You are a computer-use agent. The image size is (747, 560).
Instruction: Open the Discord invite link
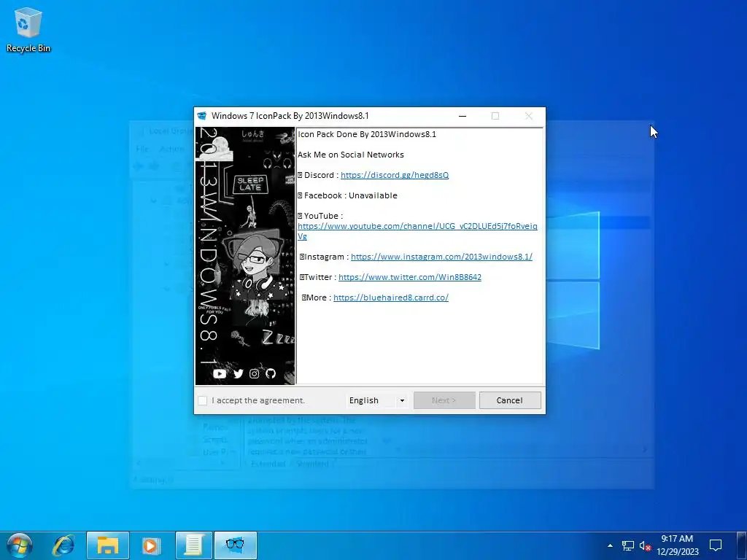coord(395,175)
